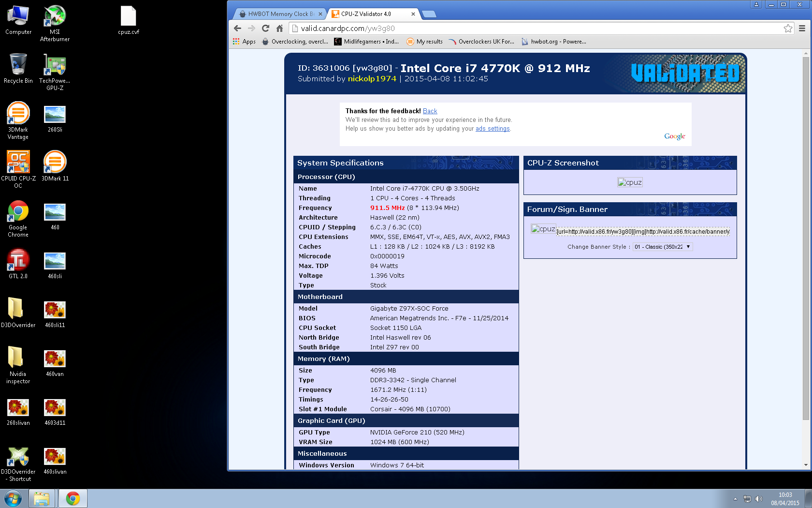Screen dimensions: 812x508
Task: Open Overclockers UK Forum bookmark
Action: [x=481, y=42]
